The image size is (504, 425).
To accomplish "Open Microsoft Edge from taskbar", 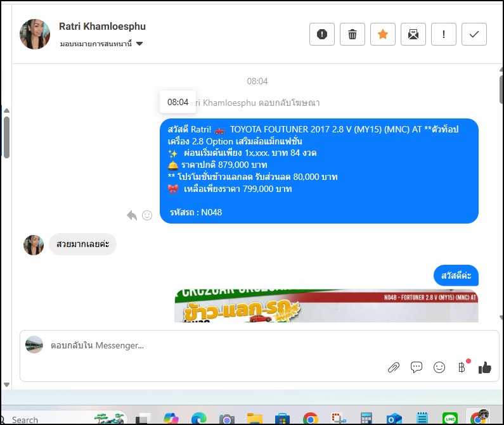I will coord(199,419).
